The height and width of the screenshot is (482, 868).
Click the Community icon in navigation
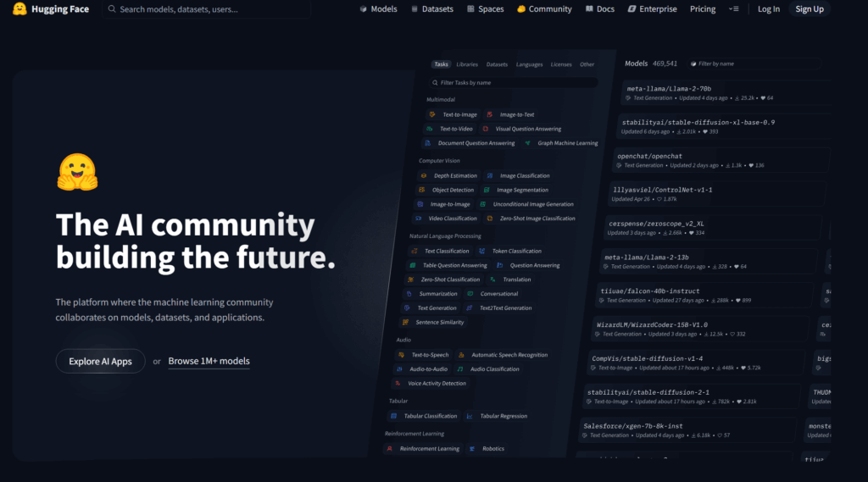[521, 8]
